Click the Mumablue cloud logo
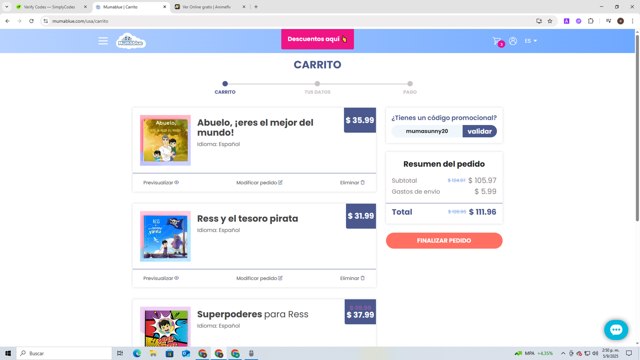This screenshot has height=360, width=640. pos(131,41)
